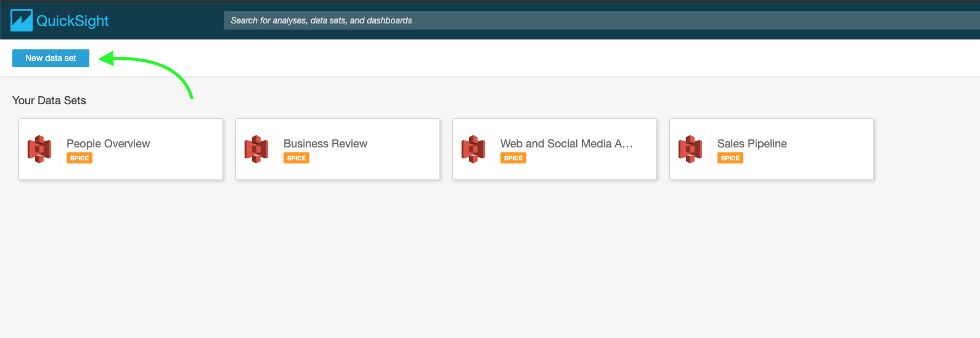Click the Web and Social Media S3 icon
Viewport: 980px width, 338px height.
(473, 149)
